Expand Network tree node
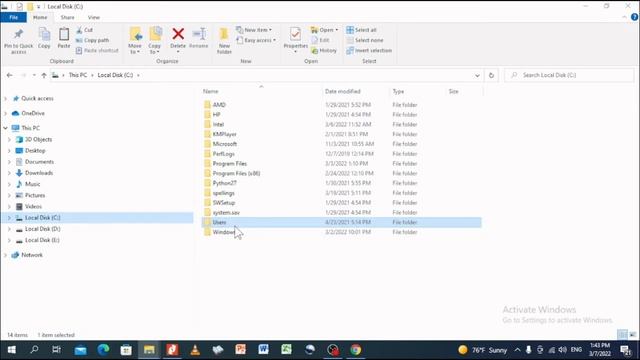This screenshot has width=640, height=360. tap(5, 255)
